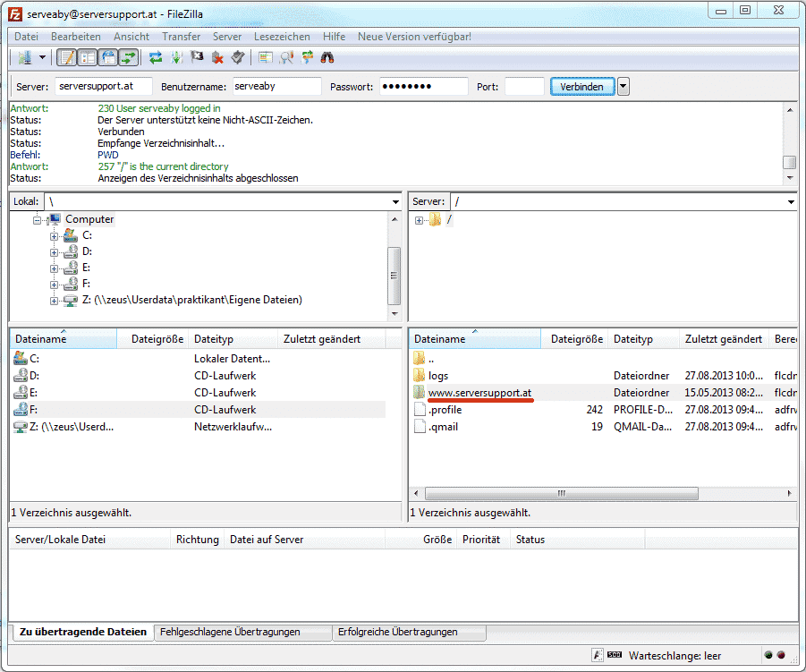Screen dimensions: 806x672
Task: Toggle the transfer queue display
Action: (x=129, y=57)
